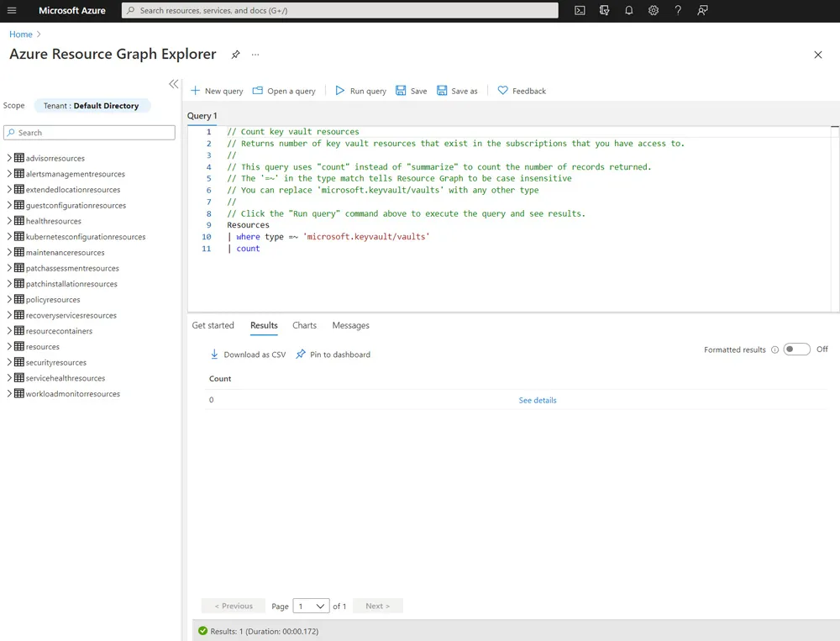
Task: Pin Azure Resource Graph Explorer to dashboard
Action: pos(236,55)
